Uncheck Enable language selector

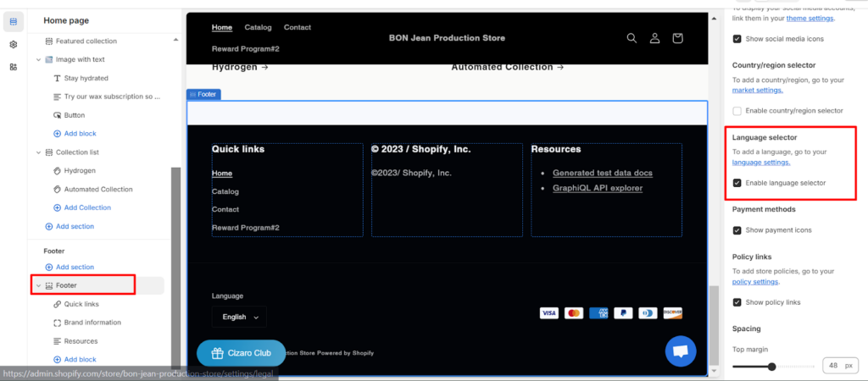(x=737, y=183)
